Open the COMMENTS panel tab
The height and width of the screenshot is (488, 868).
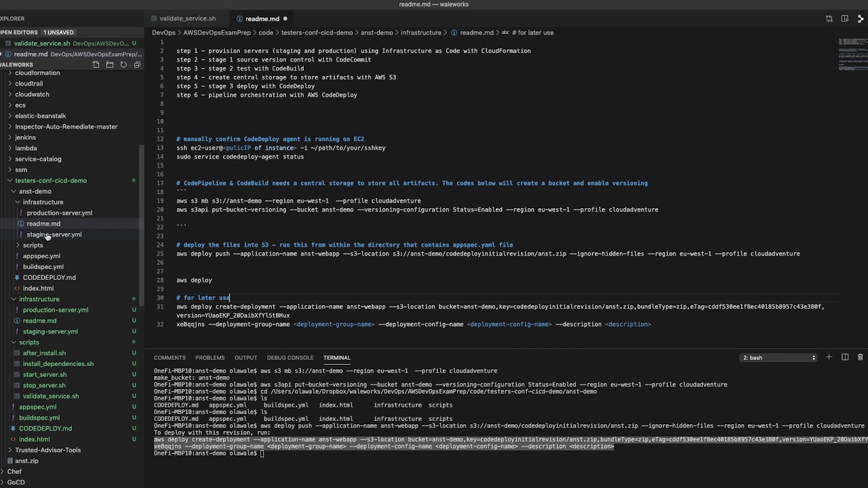tap(170, 357)
